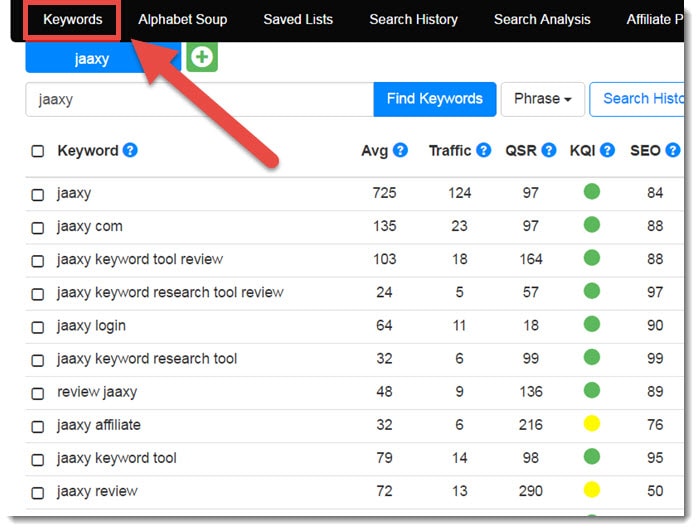This screenshot has height=531, width=699.
Task: Click Avg value 725 in jaaxy row
Action: [x=384, y=193]
